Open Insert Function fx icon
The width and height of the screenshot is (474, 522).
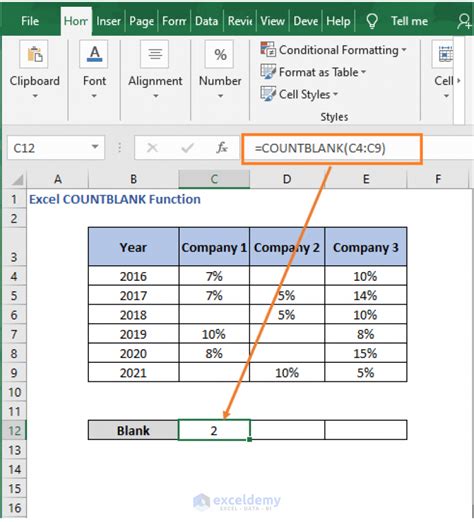click(x=222, y=147)
